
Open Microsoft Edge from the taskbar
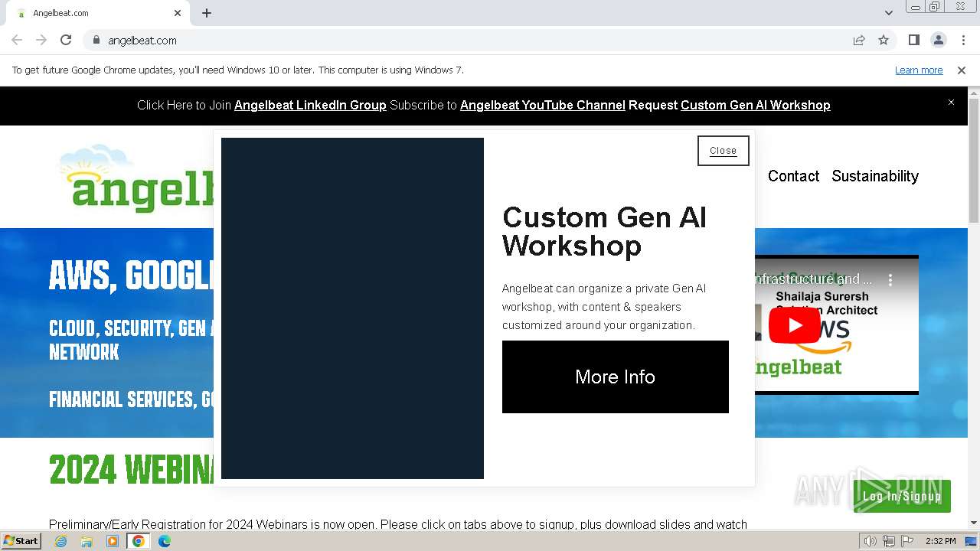pyautogui.click(x=165, y=541)
